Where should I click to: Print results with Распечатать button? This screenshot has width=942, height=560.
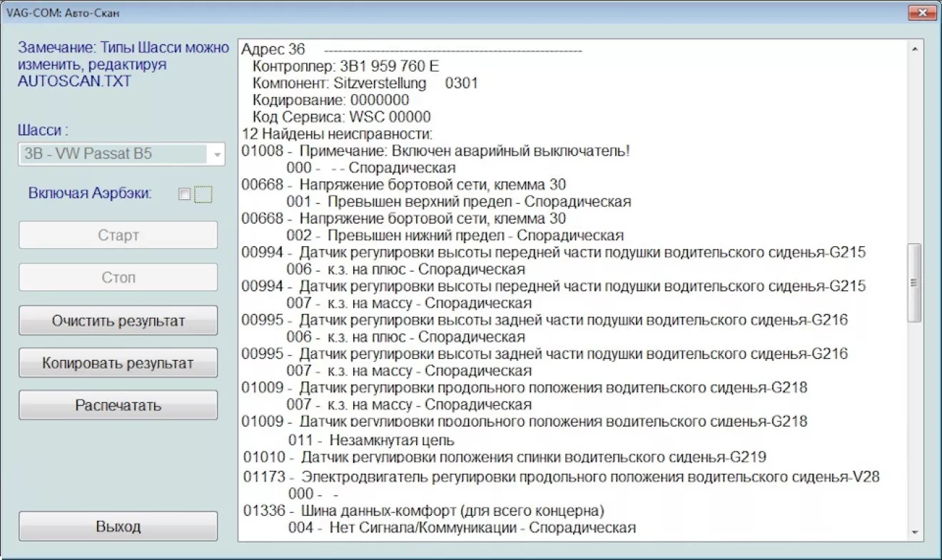(x=118, y=405)
